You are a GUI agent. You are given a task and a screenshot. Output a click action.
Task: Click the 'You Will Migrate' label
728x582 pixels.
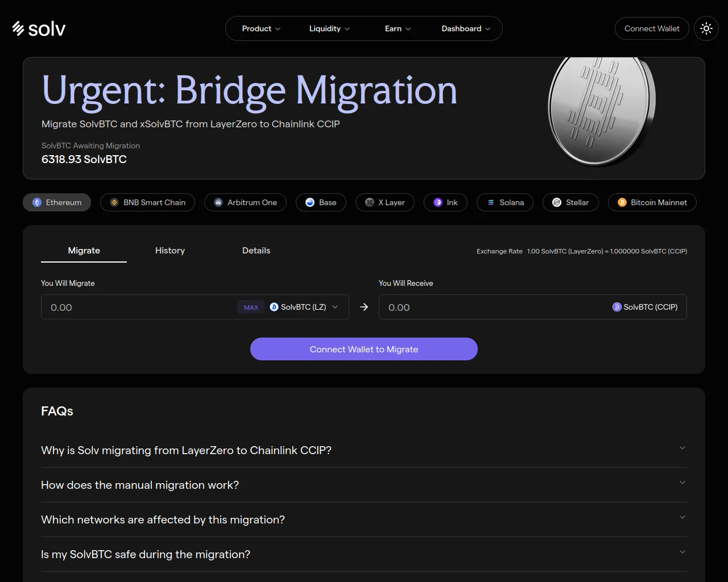tap(68, 283)
